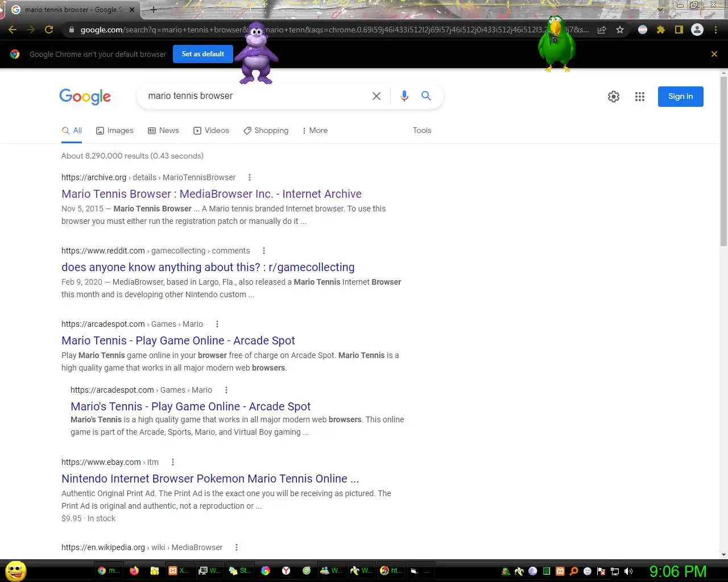Switch to the News tab
Image resolution: width=728 pixels, height=582 pixels.
pos(163,131)
